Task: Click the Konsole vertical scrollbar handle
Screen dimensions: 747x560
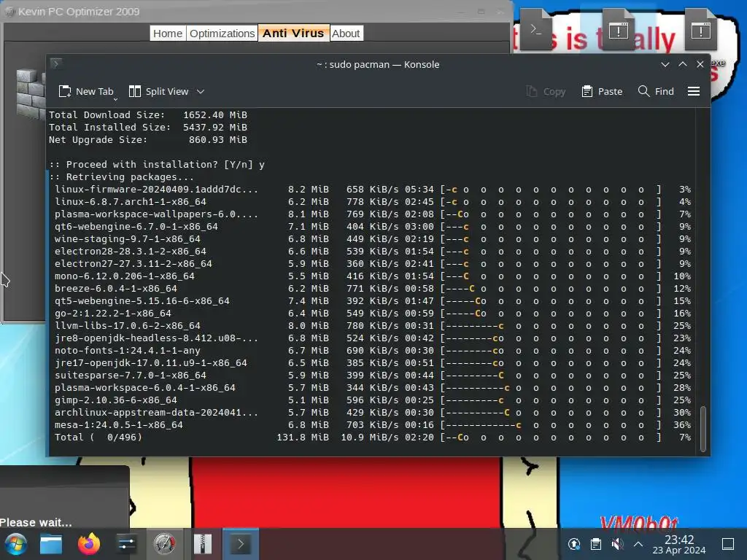Action: pos(703,428)
